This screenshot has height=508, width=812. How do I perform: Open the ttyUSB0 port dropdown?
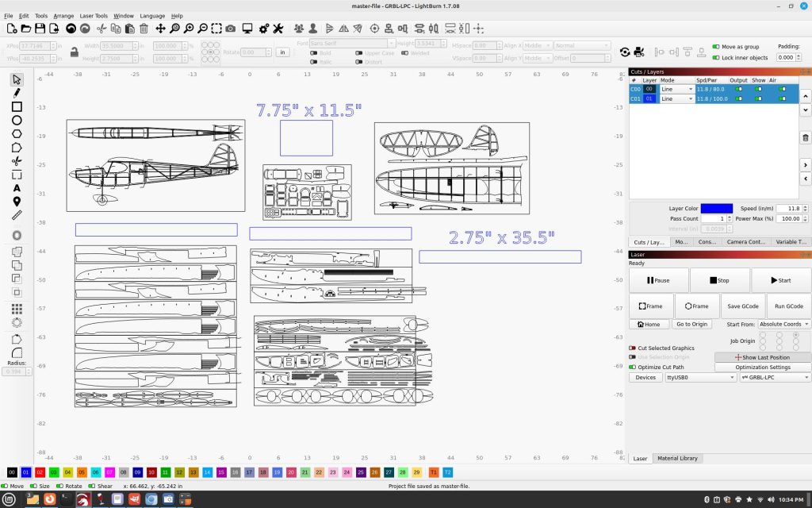[x=700, y=378]
